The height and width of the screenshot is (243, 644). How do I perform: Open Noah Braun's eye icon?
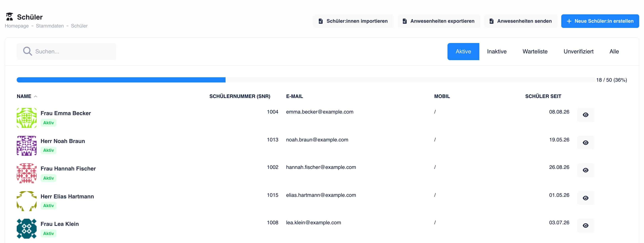point(586,143)
